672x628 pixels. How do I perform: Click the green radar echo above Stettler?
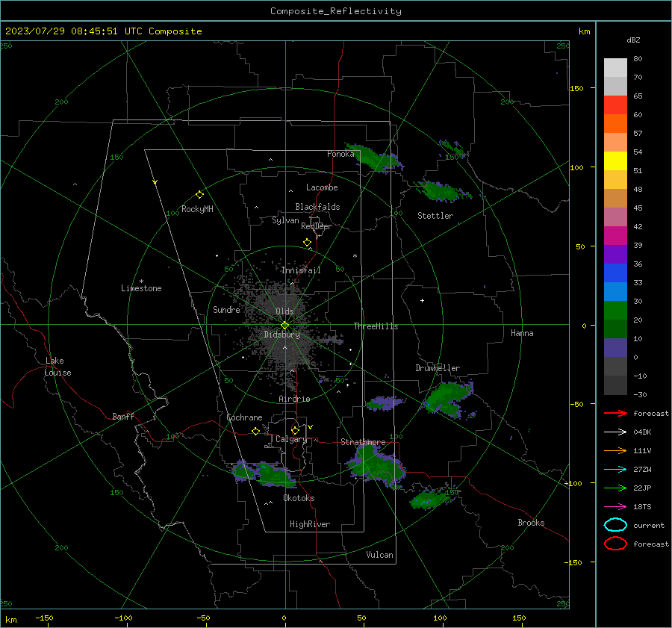coord(441,191)
